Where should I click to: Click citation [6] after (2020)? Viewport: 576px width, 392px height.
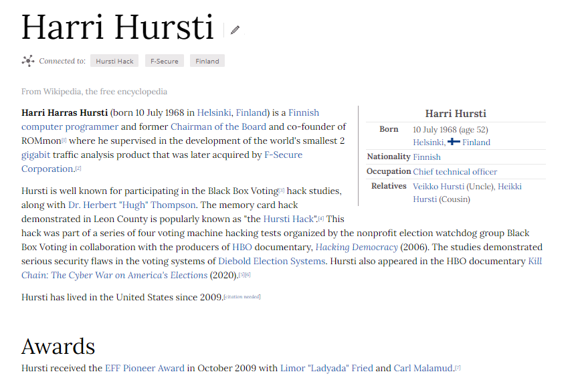[x=248, y=274]
